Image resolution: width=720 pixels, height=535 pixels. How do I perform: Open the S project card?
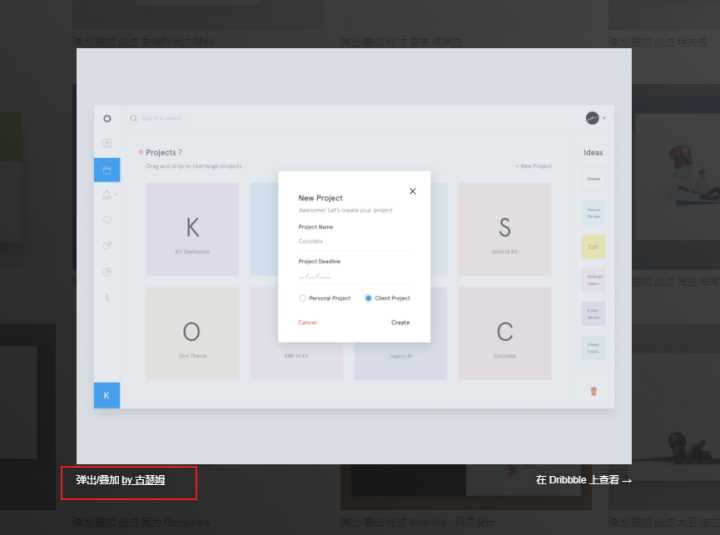[505, 229]
